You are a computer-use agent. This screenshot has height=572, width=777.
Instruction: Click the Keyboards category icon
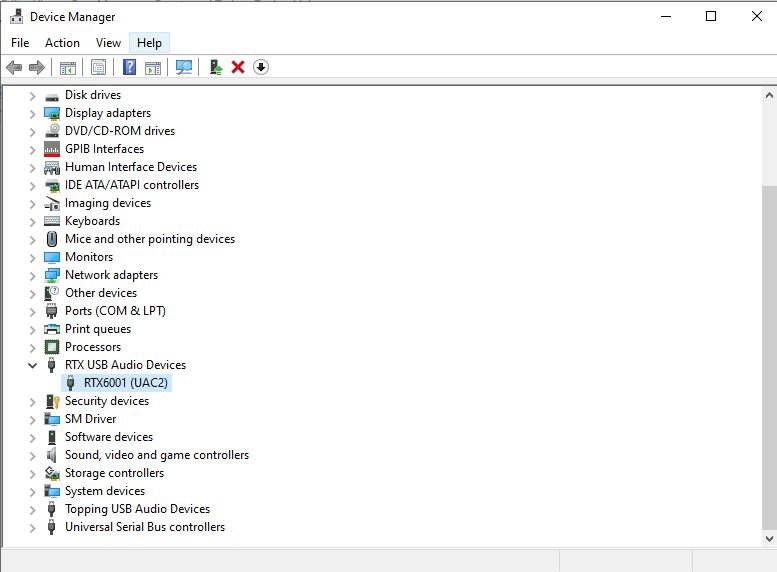[x=52, y=221]
